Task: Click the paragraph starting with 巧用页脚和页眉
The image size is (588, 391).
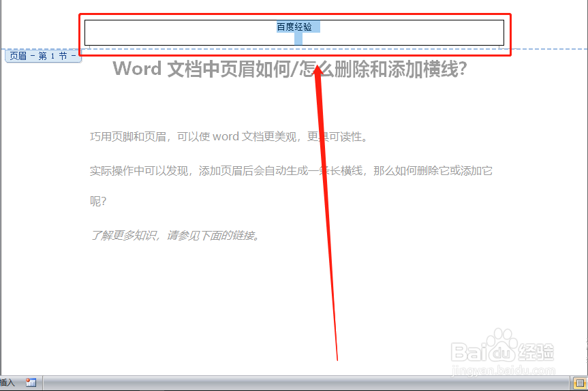Action: (x=229, y=136)
